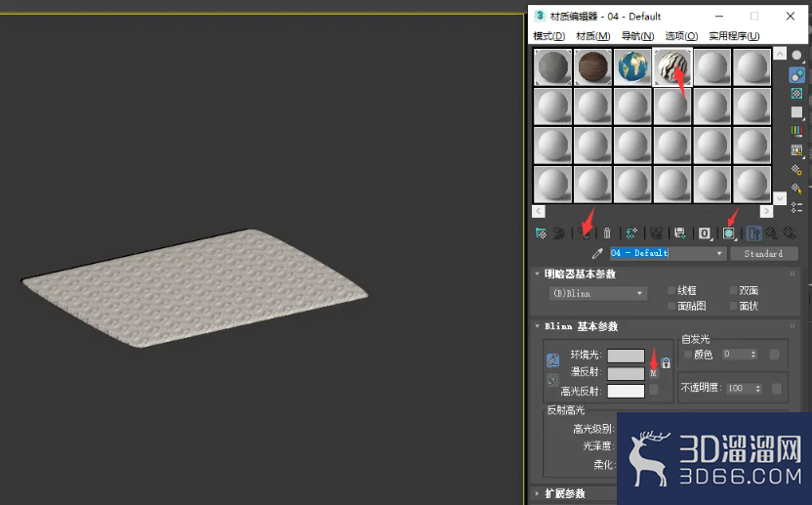812x505 pixels.
Task: Open the 选项(O) menu
Action: click(681, 36)
